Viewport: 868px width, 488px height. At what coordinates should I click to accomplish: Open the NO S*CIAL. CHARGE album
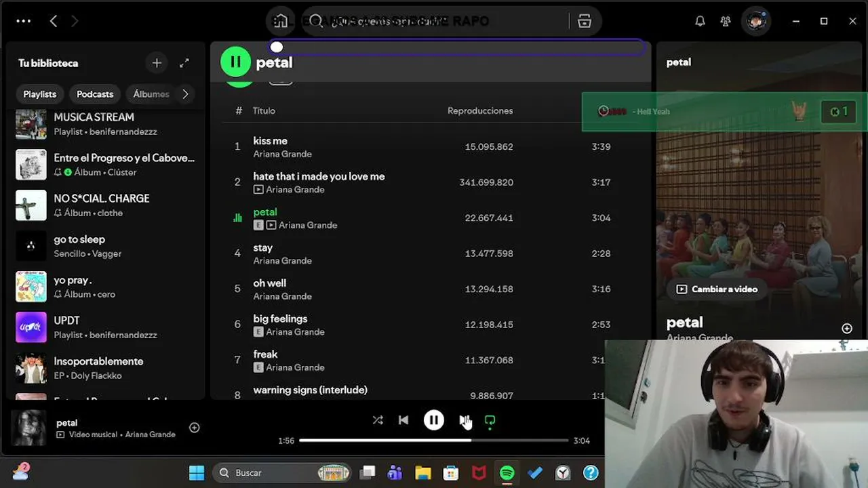[x=105, y=205]
